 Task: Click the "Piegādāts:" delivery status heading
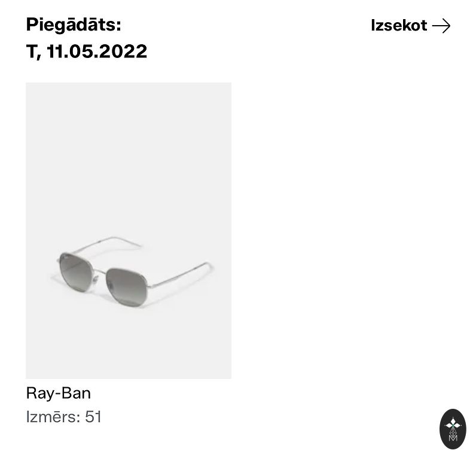pos(74,25)
